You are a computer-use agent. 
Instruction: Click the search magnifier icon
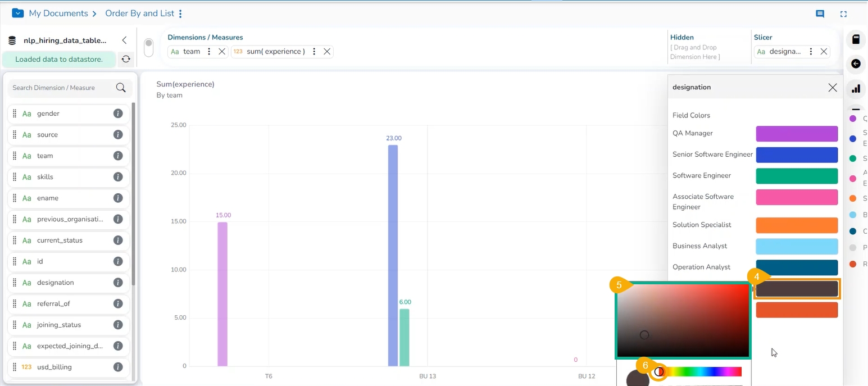tap(121, 88)
